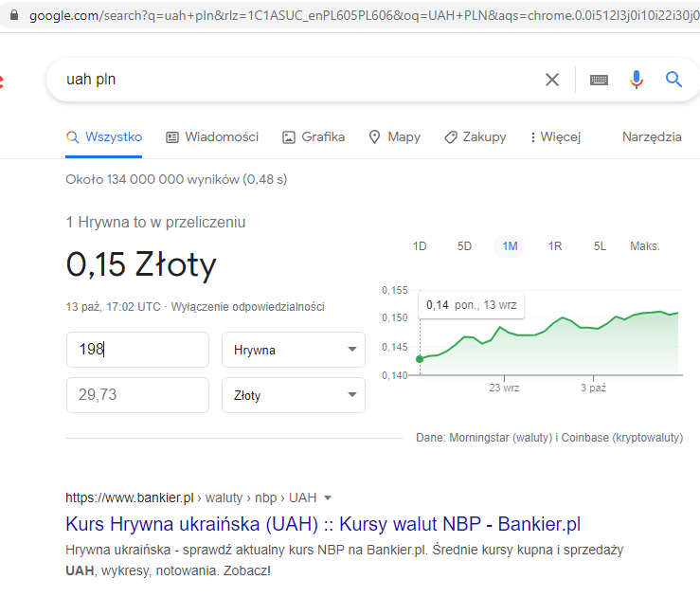This screenshot has width=700, height=597.
Task: Switch to Wiadomości news tab
Action: coord(211,136)
